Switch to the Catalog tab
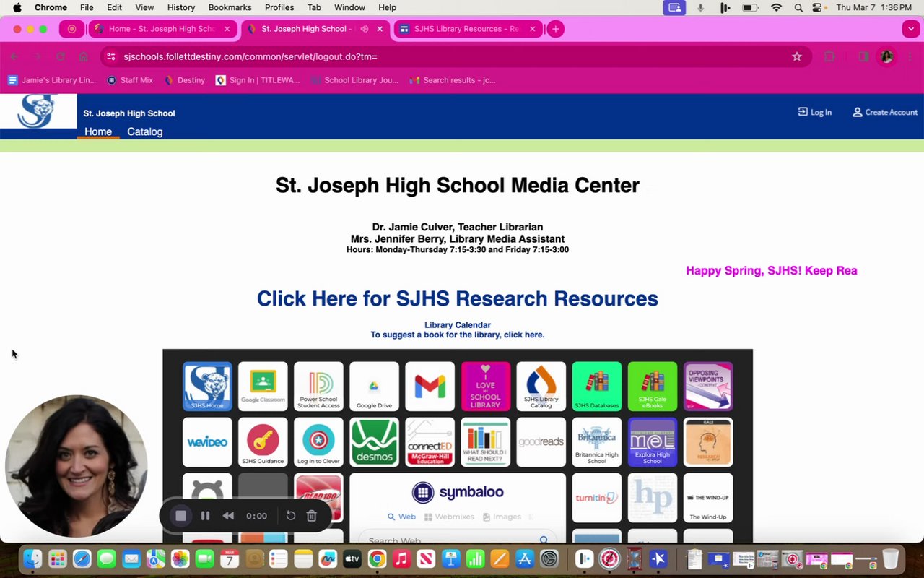 click(x=145, y=131)
